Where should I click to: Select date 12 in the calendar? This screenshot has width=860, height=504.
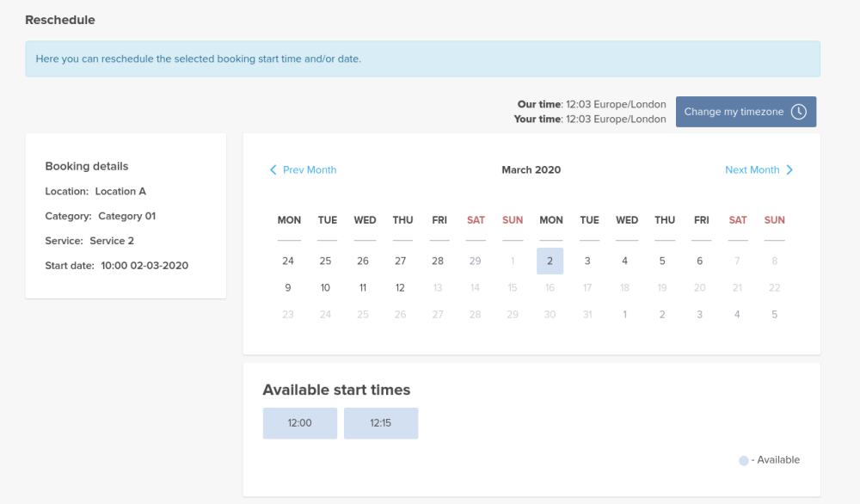[400, 288]
